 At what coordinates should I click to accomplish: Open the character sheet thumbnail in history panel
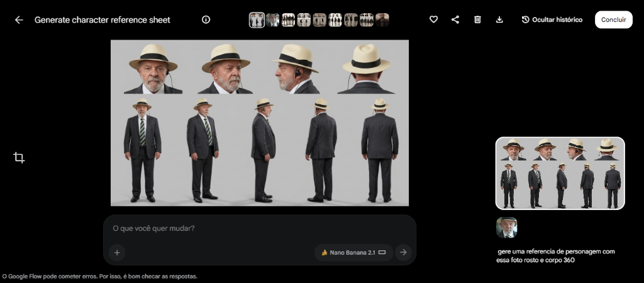560,174
